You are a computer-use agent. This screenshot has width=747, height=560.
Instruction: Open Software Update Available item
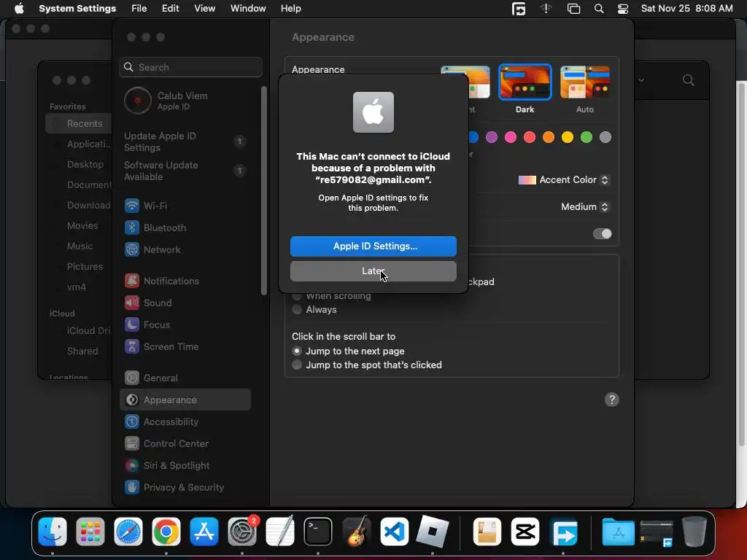coord(185,171)
